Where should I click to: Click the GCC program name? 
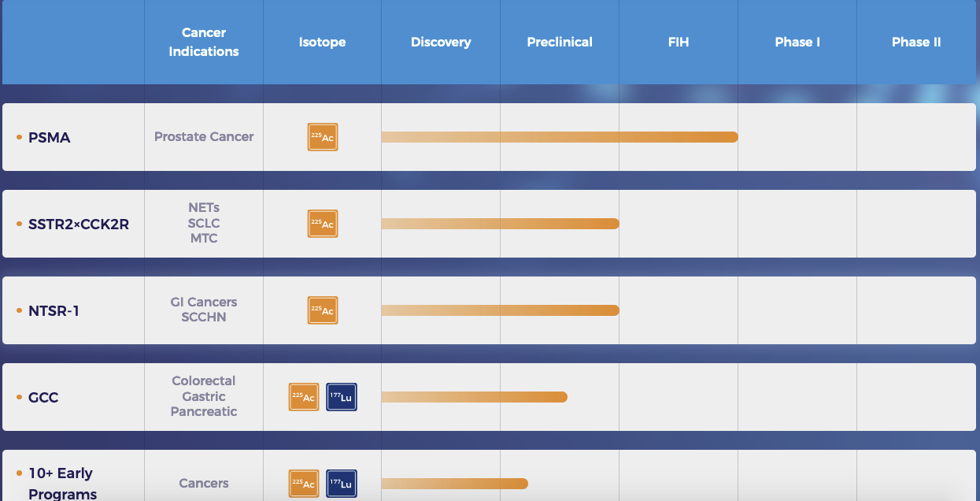pos(43,398)
